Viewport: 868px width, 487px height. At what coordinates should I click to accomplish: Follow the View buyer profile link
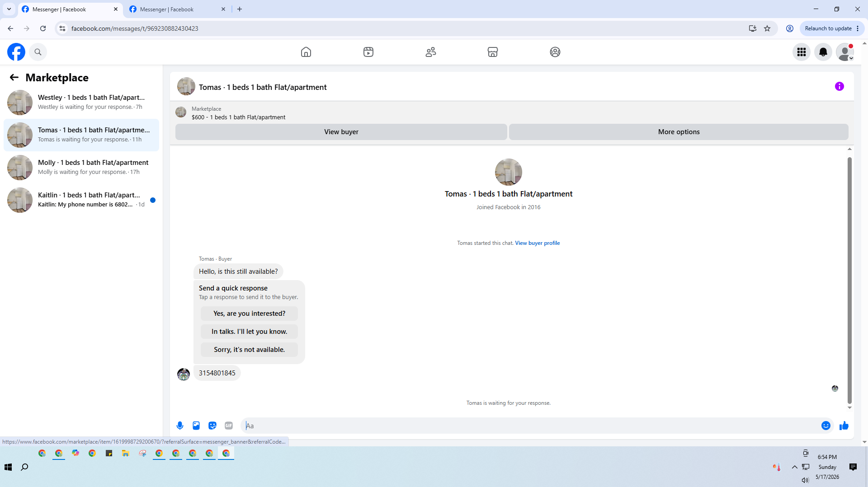pyautogui.click(x=538, y=243)
